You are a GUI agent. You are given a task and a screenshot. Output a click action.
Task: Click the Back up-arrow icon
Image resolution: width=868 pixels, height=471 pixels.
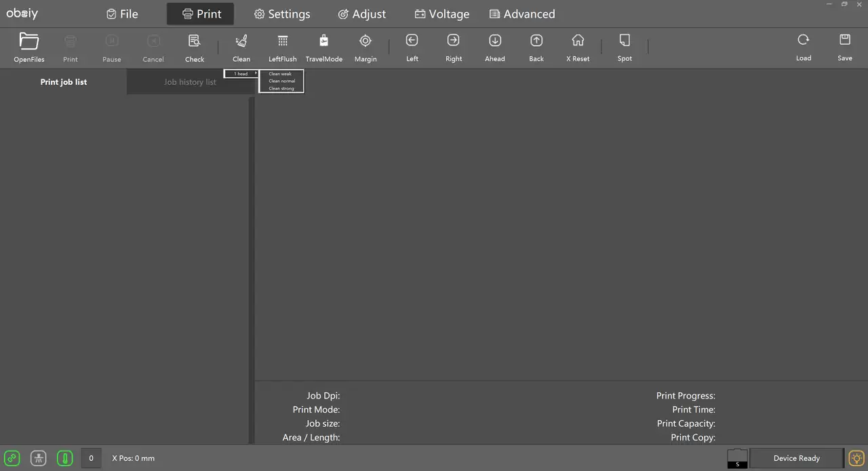point(536,40)
